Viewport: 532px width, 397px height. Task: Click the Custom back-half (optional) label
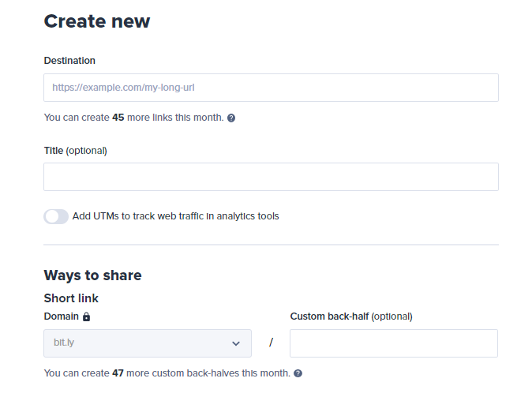(351, 316)
